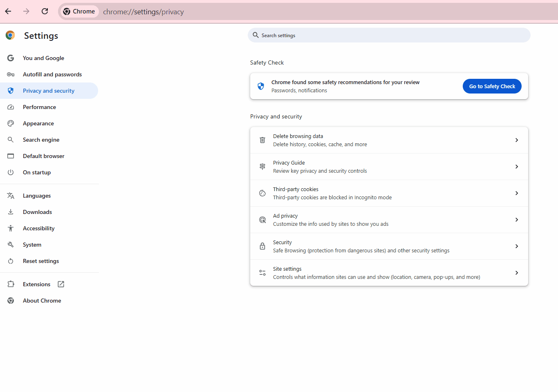The width and height of the screenshot is (558, 392).
Task: Click the browser back arrow icon
Action: pyautogui.click(x=8, y=11)
